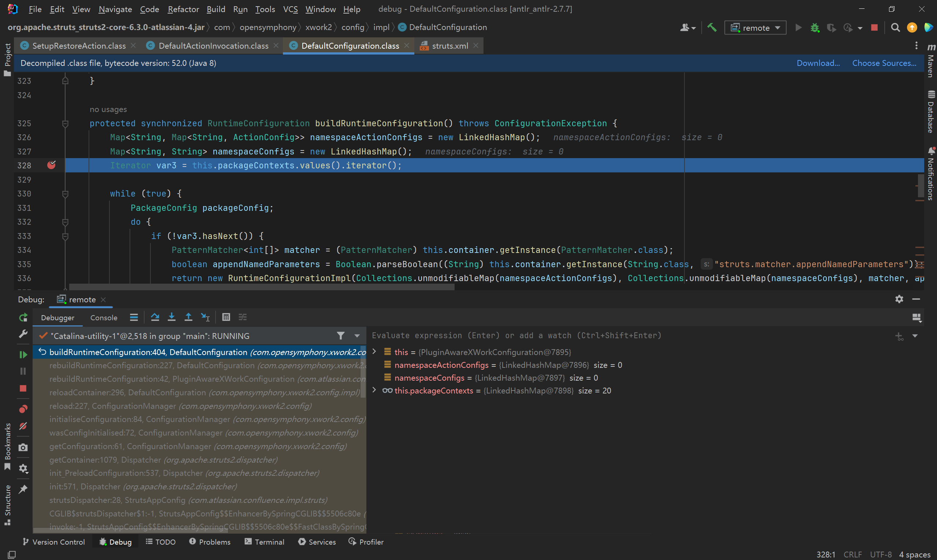Click debug Settings gear in left sidebar
937x560 pixels.
click(x=23, y=468)
